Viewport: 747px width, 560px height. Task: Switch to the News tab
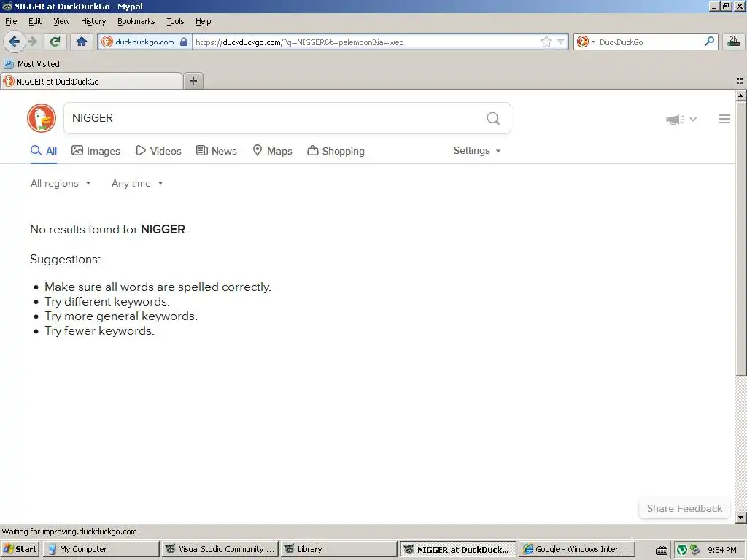[217, 151]
